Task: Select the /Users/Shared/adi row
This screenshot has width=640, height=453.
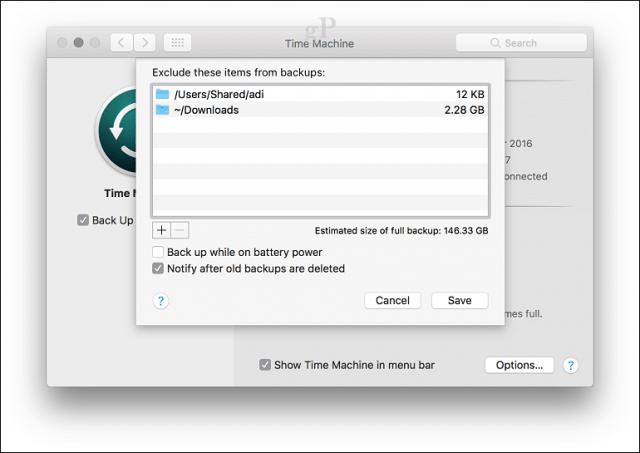Action: point(320,94)
